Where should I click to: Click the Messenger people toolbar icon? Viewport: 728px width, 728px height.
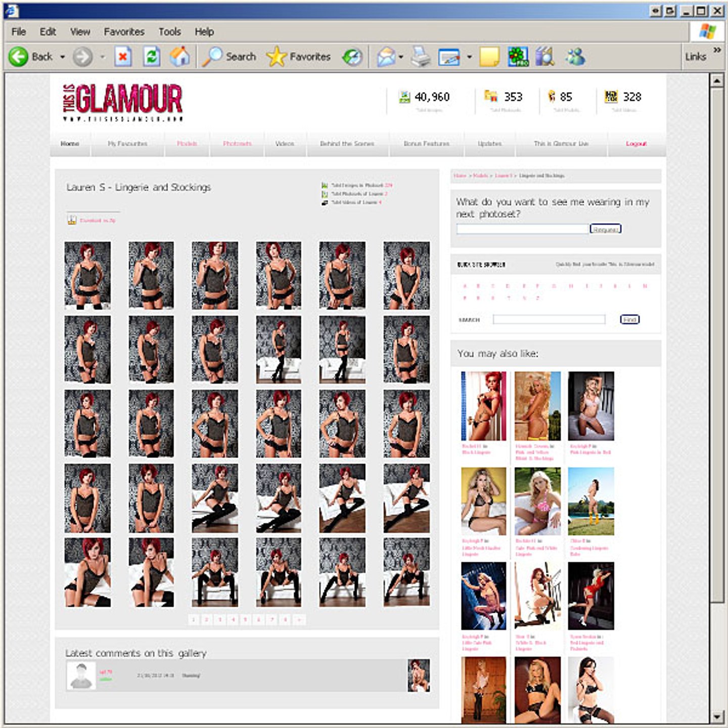click(x=575, y=57)
